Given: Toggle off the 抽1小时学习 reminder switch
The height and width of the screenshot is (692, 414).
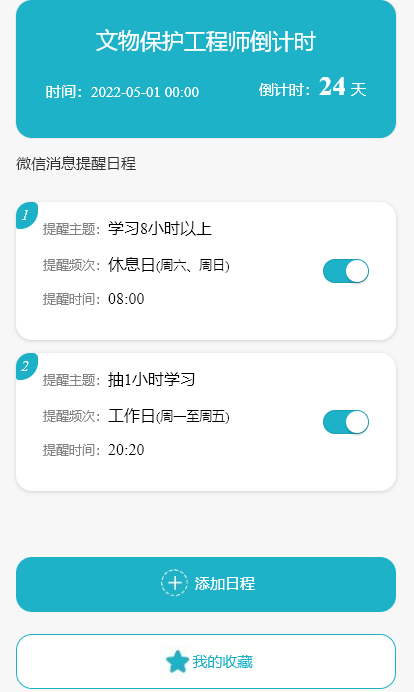Looking at the screenshot, I should [x=346, y=422].
